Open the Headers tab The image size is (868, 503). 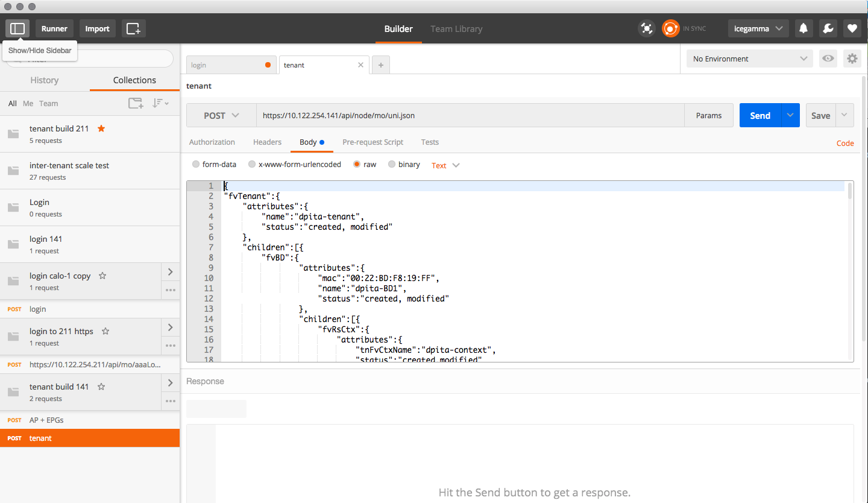pos(267,142)
